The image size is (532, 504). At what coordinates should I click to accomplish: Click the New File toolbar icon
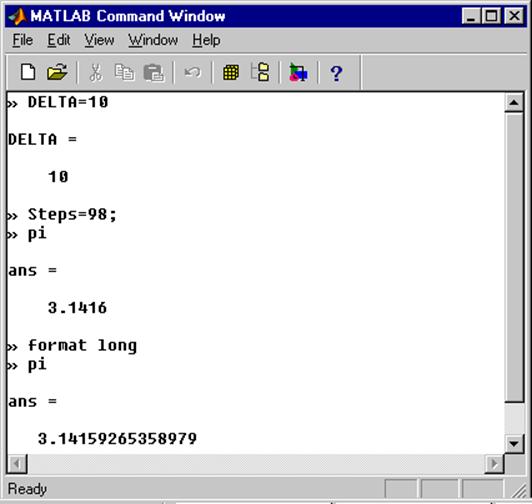(x=28, y=72)
